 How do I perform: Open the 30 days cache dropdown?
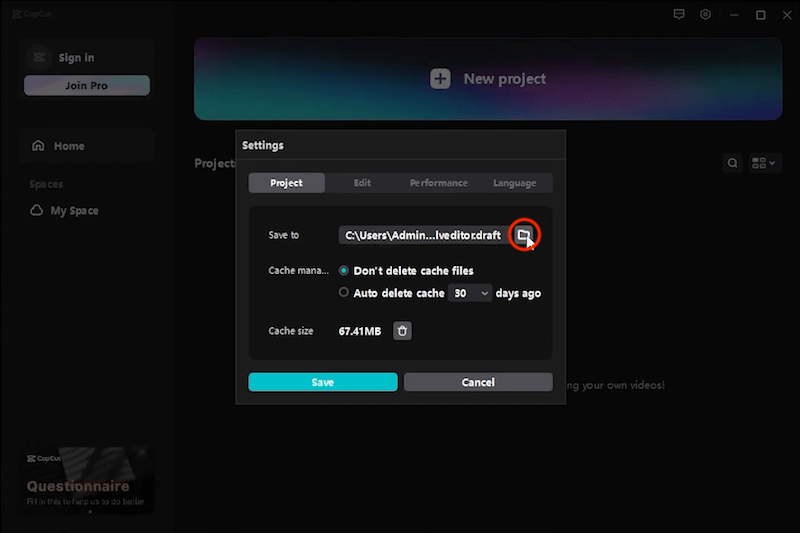point(470,293)
